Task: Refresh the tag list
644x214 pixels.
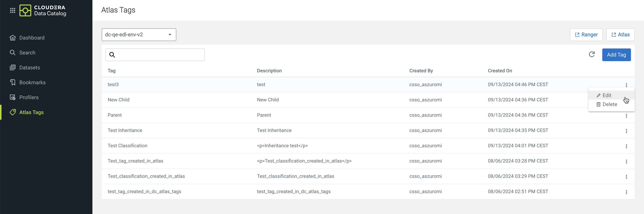Action: (x=592, y=54)
